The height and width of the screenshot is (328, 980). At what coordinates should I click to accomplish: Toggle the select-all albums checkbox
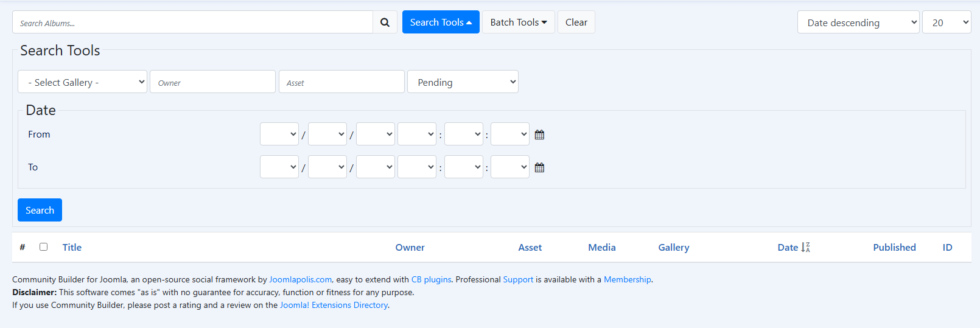pyautogui.click(x=43, y=247)
